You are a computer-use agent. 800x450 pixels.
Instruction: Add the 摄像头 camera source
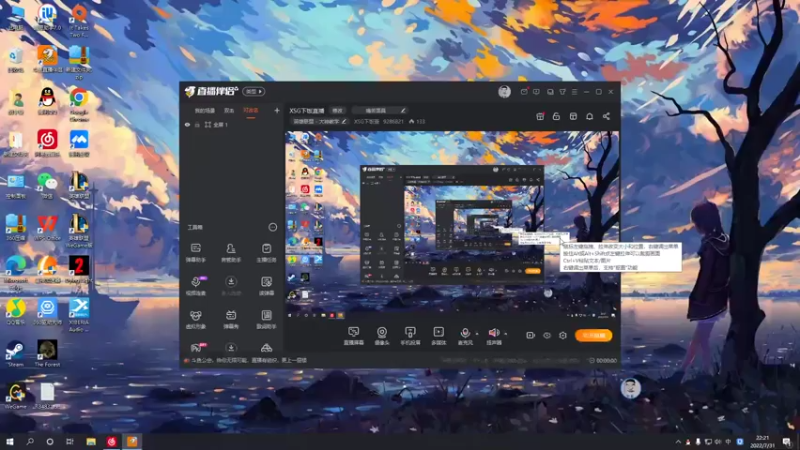click(x=382, y=336)
